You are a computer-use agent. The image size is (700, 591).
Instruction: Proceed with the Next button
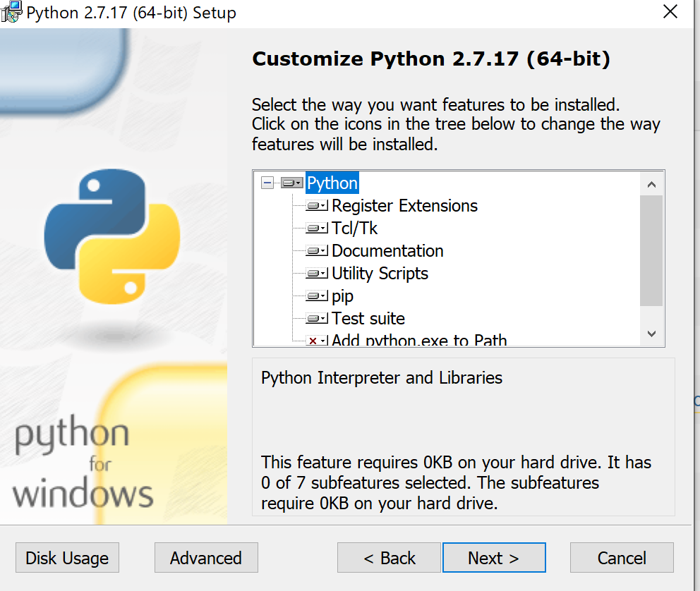click(494, 558)
